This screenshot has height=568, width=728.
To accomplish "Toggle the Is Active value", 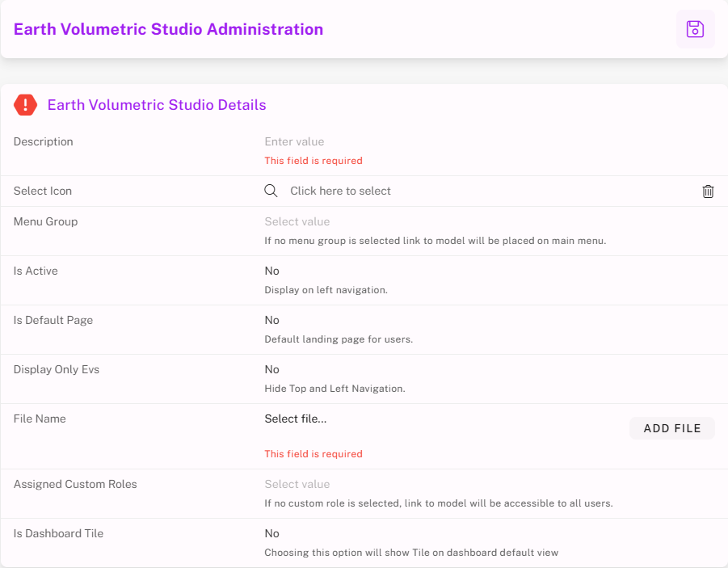I will 272,271.
